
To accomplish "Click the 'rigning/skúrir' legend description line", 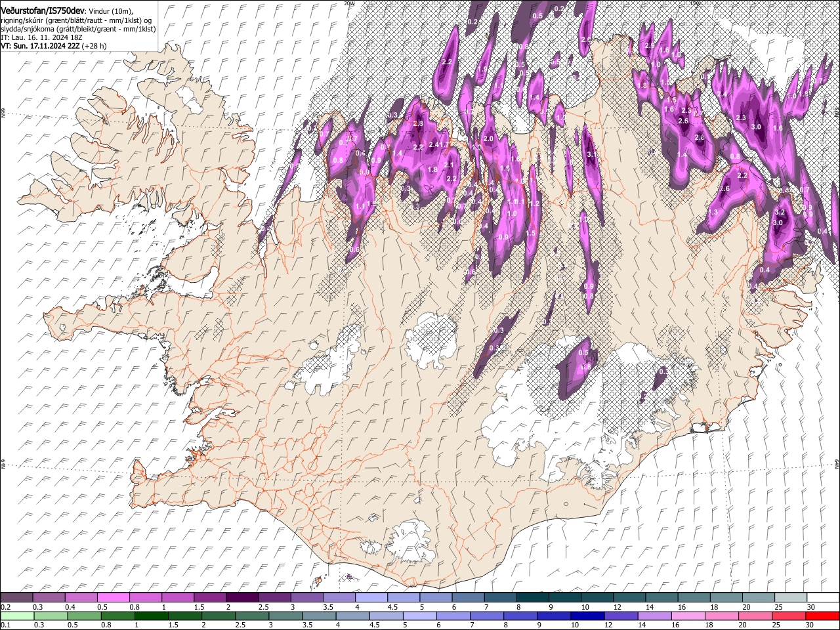I will coord(76,20).
